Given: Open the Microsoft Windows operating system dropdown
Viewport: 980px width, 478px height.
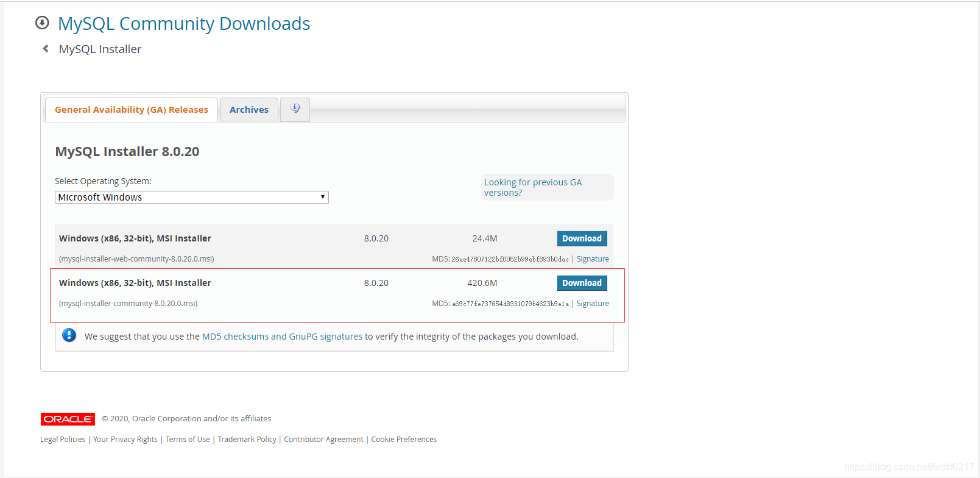Looking at the screenshot, I should click(x=192, y=198).
